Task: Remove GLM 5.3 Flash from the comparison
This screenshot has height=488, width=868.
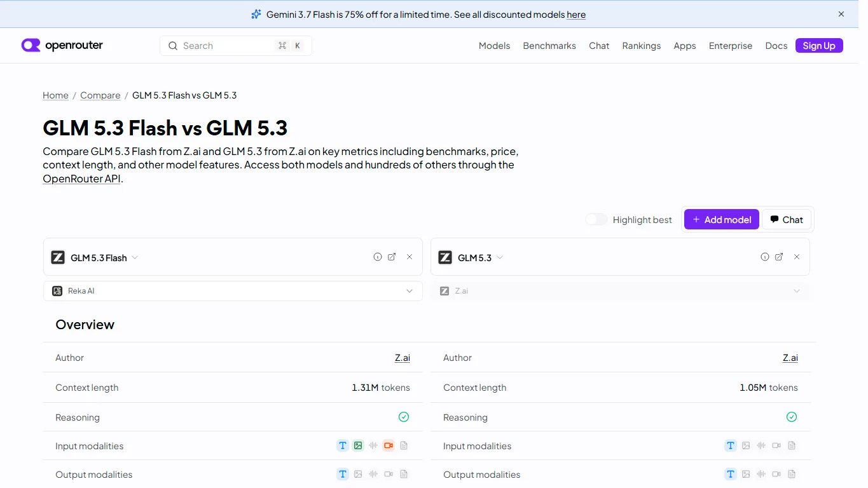Action: [x=410, y=257]
